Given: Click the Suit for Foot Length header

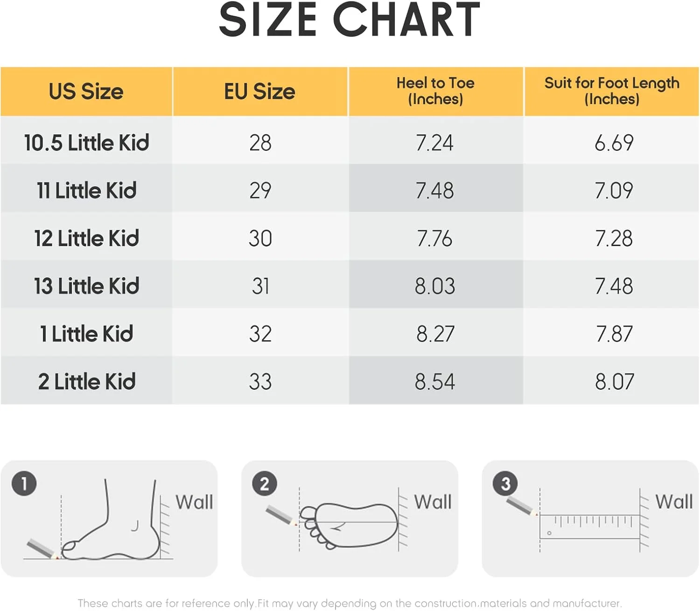Looking at the screenshot, I should (x=612, y=91).
